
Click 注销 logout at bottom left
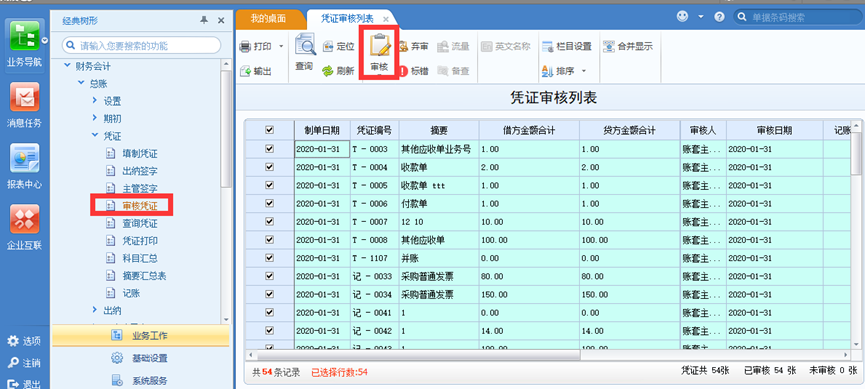(x=24, y=363)
